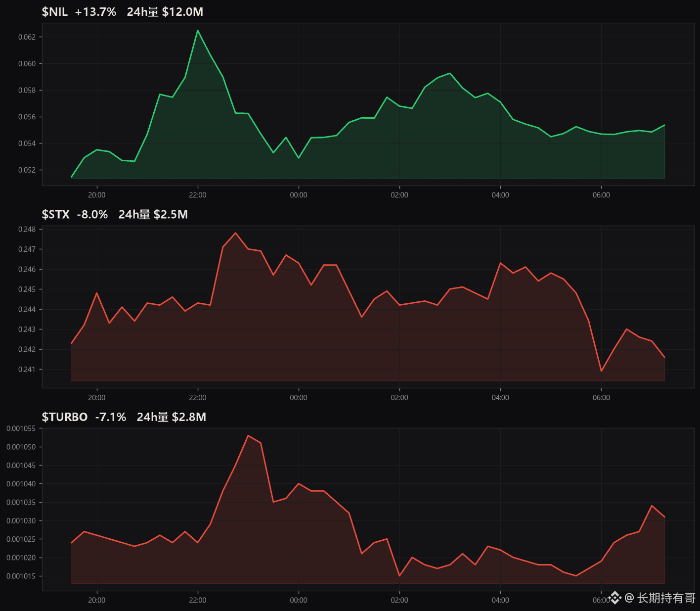Select the -7.1% change value
The image size is (700, 611).
pos(111,417)
